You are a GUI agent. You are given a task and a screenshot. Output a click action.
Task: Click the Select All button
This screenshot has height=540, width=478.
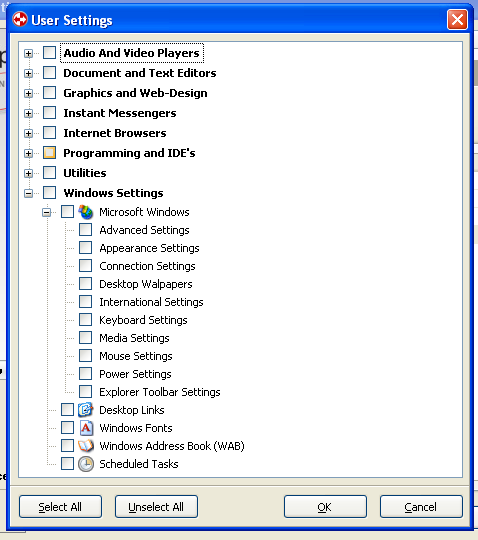click(x=60, y=507)
